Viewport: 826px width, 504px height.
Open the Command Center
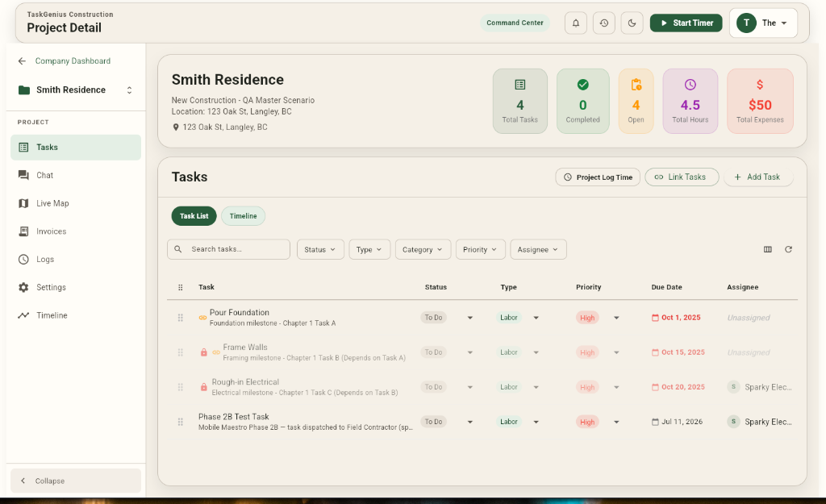[515, 23]
